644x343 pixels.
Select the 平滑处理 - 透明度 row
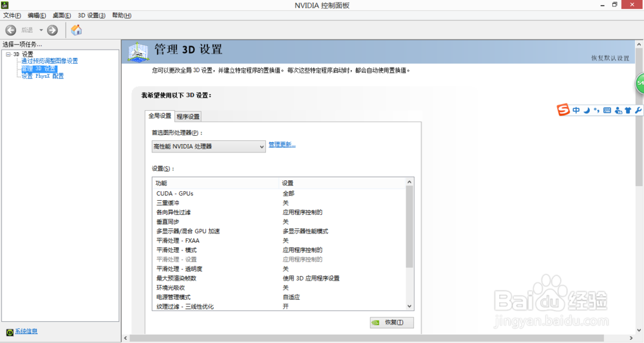(x=279, y=269)
